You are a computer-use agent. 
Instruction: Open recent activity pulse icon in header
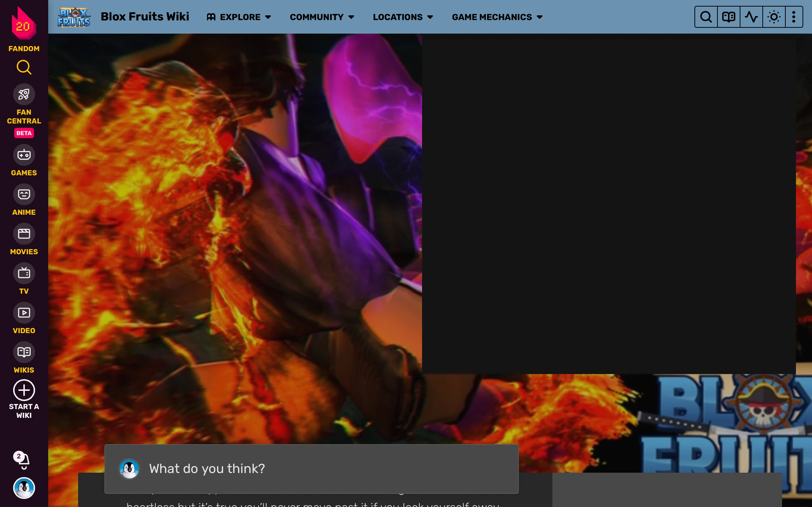(751, 17)
